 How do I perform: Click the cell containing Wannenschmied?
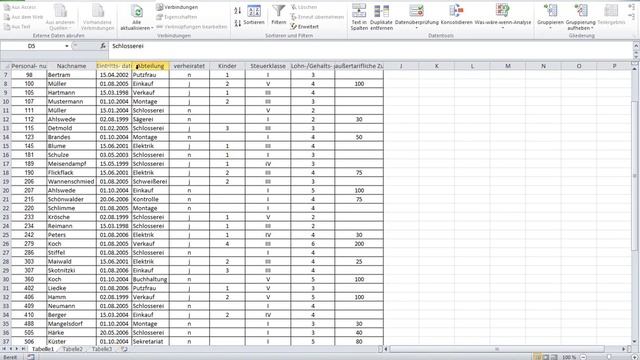click(x=71, y=182)
